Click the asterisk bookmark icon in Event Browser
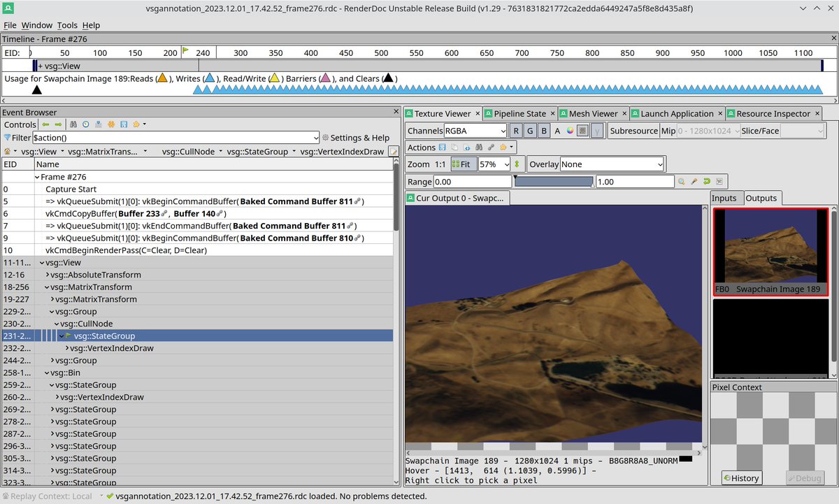Screen dimensions: 839x504 coord(111,124)
